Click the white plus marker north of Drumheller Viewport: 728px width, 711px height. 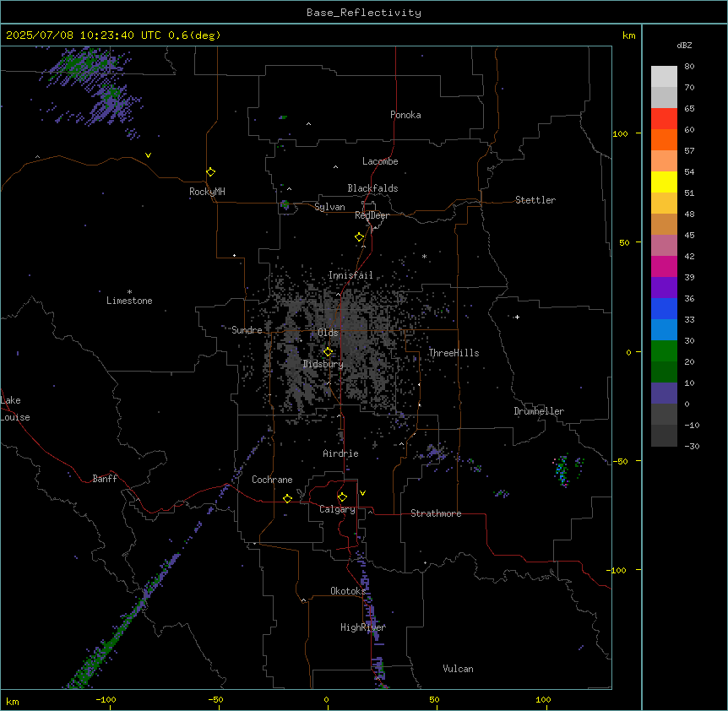(517, 317)
